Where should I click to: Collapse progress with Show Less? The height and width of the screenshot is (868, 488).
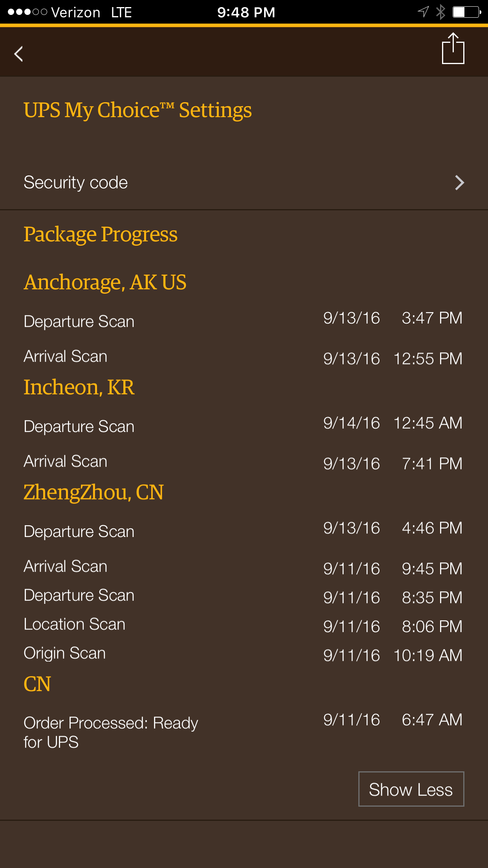(x=411, y=789)
